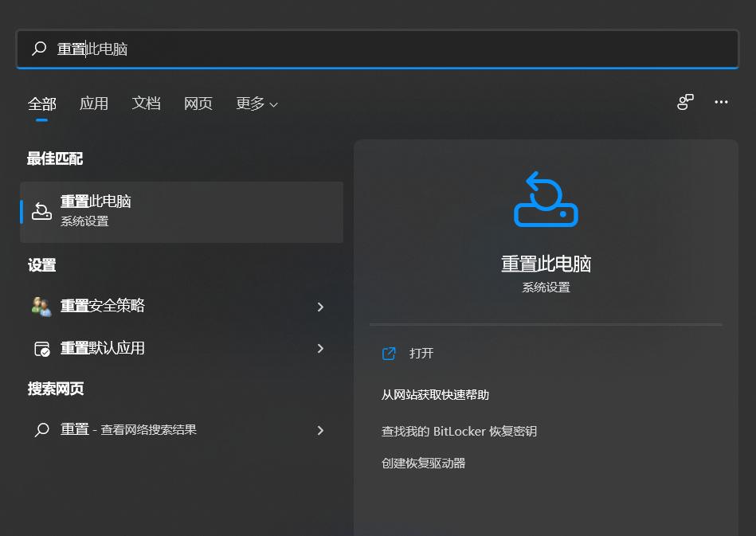756x536 pixels.
Task: Click the 重置默认应用 shield icon
Action: pyautogui.click(x=41, y=348)
